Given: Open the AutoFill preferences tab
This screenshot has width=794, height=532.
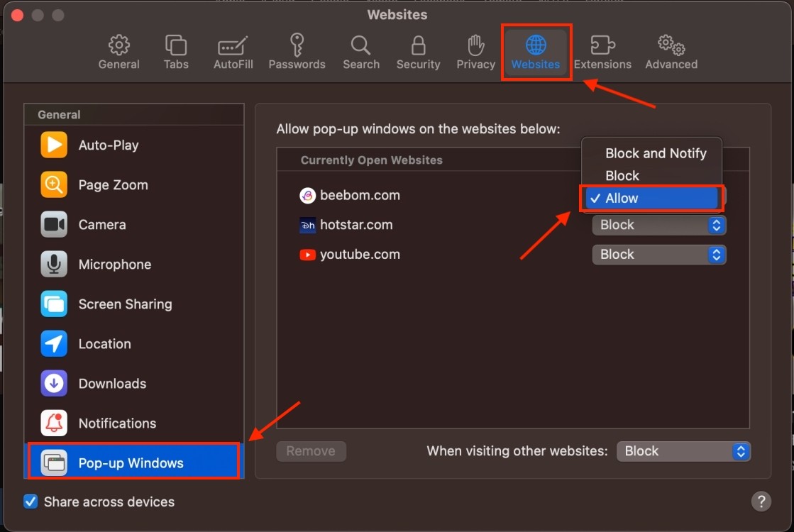Looking at the screenshot, I should 233,52.
